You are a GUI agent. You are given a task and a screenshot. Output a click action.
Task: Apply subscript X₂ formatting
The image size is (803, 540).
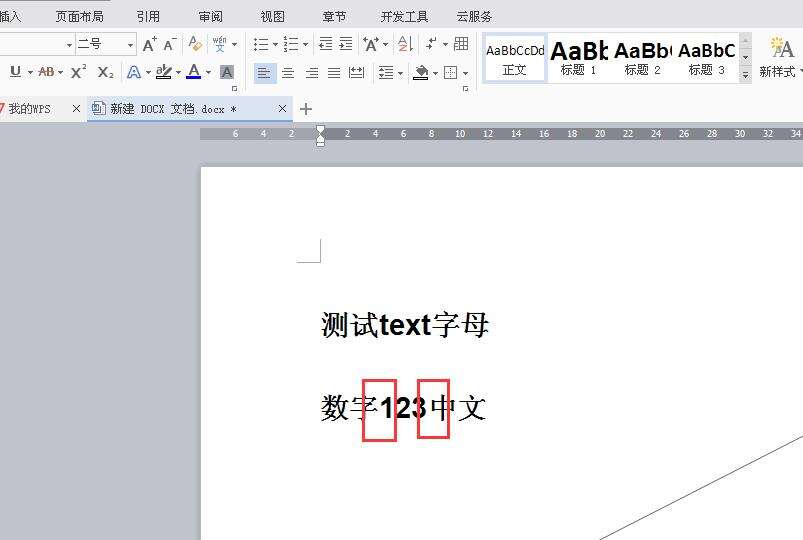point(105,72)
